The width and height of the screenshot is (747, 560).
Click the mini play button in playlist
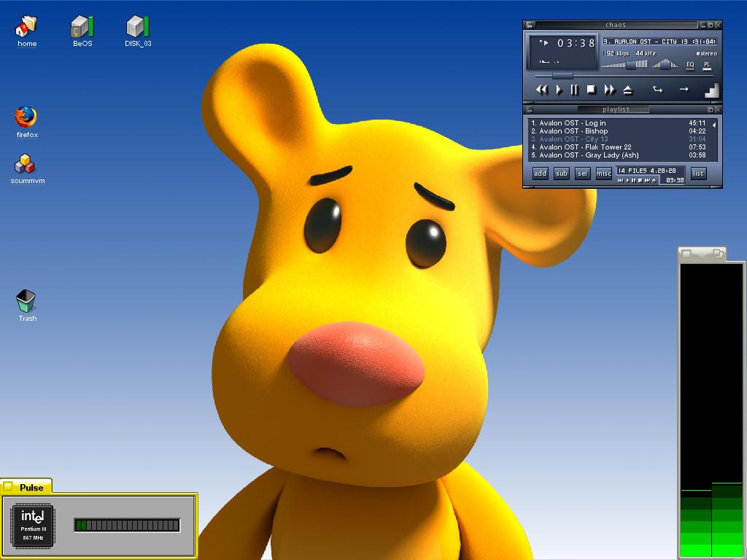point(627,181)
